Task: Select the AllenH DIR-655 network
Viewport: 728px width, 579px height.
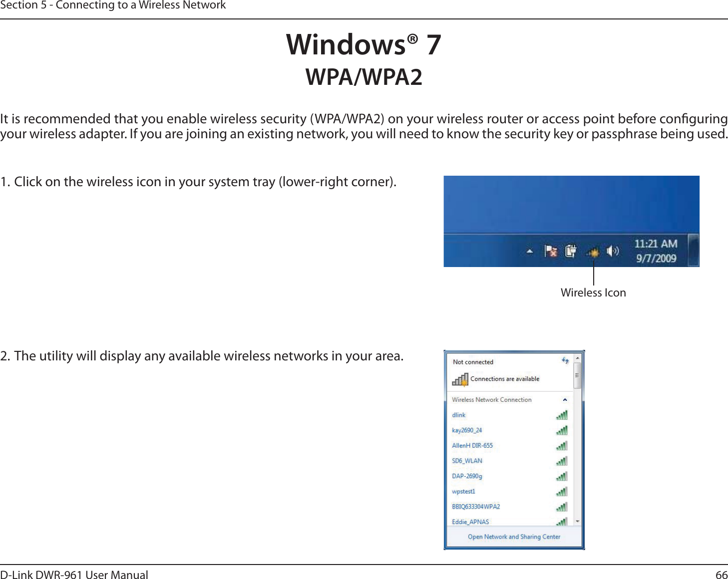Action: pyautogui.click(x=509, y=446)
